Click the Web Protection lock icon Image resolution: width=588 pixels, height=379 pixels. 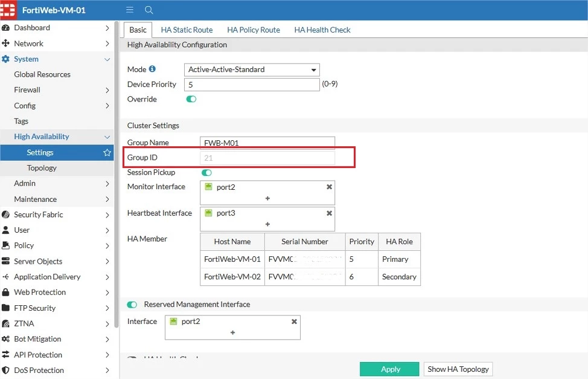pos(5,292)
